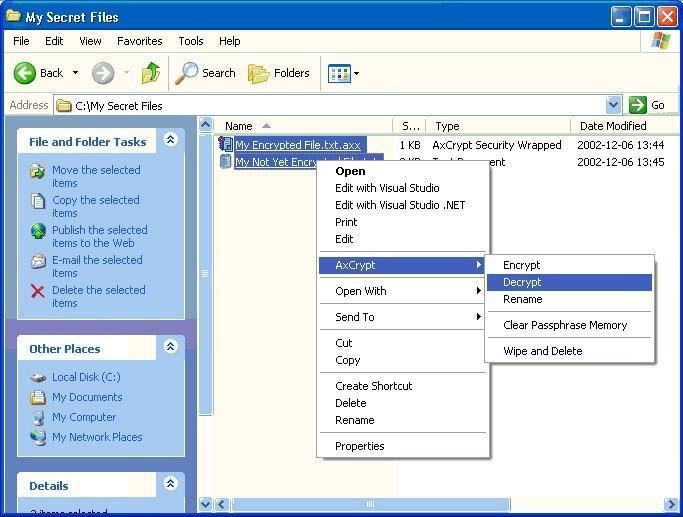Viewport: 683px width, 517px height.
Task: Select Decrypt from the AxCrypt submenu
Action: (x=522, y=283)
